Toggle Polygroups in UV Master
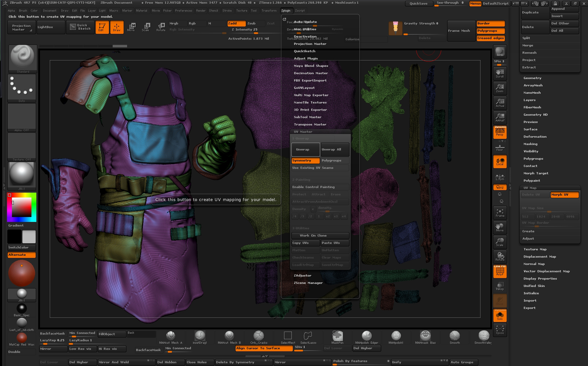The image size is (588, 366). pos(335,161)
